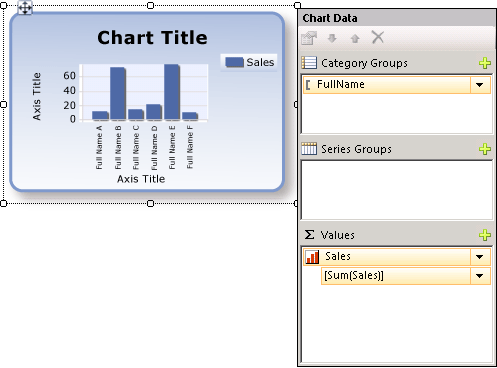Screen dimensions: 497x368
Task: Click the Values header label
Action: [x=338, y=235]
